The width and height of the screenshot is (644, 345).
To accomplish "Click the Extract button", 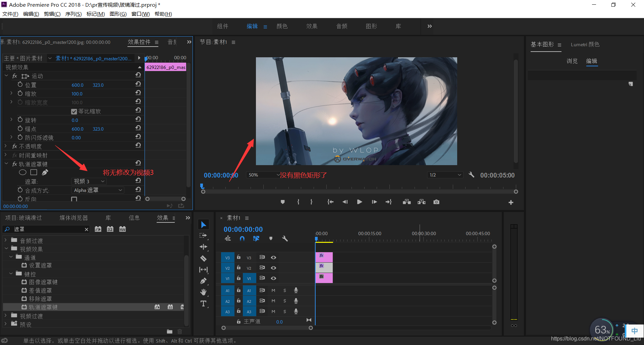I will (x=422, y=202).
